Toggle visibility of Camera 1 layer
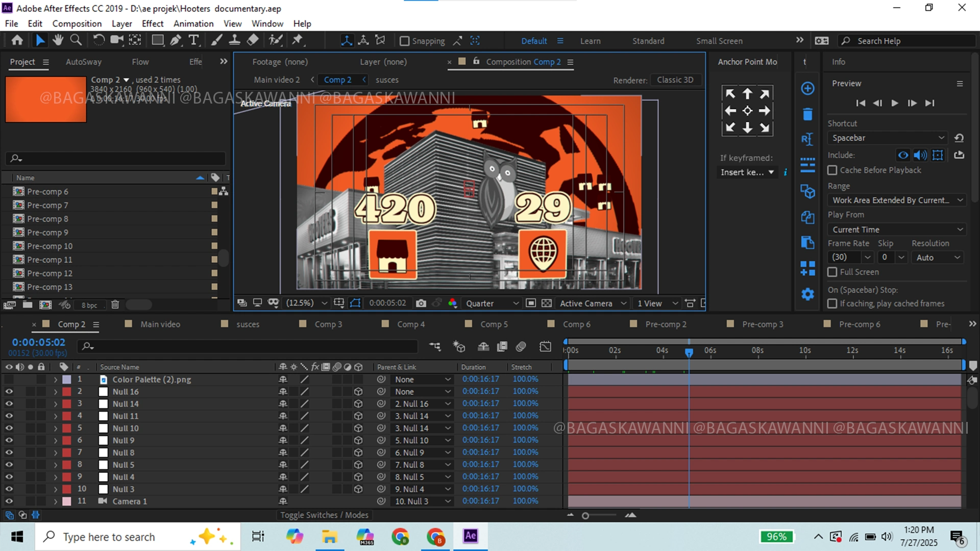The width and height of the screenshot is (980, 551). pyautogui.click(x=9, y=501)
